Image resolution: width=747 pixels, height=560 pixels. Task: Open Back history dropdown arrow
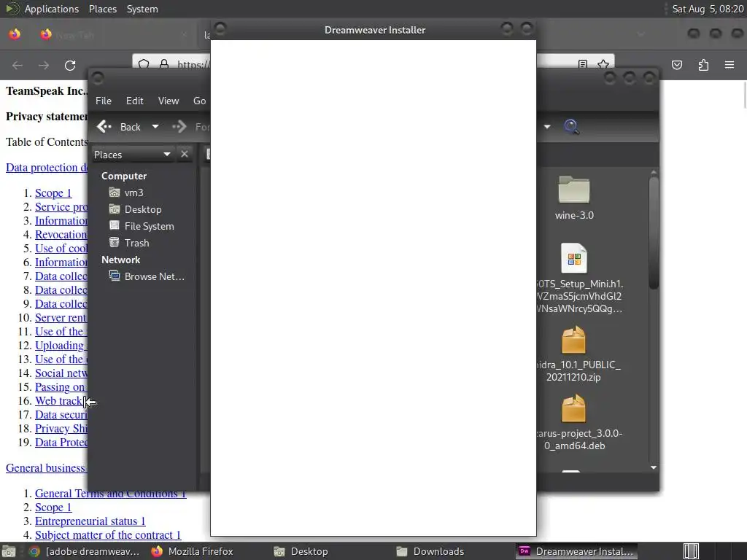[x=155, y=127]
